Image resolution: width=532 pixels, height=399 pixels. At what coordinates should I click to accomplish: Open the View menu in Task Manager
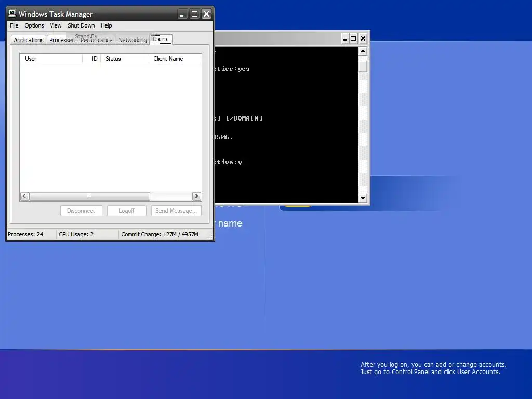[56, 25]
